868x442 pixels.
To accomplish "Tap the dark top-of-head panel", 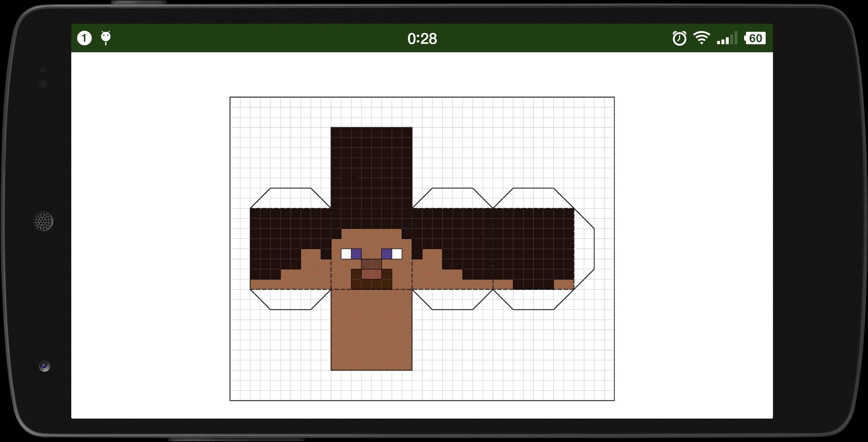I will [372, 167].
